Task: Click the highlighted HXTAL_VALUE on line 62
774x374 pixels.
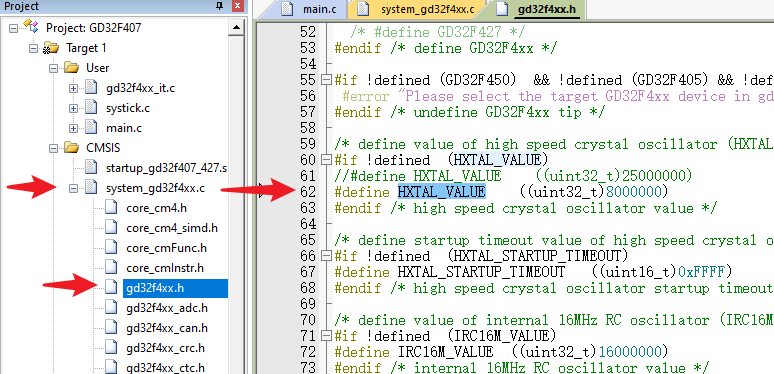Action: tap(441, 191)
